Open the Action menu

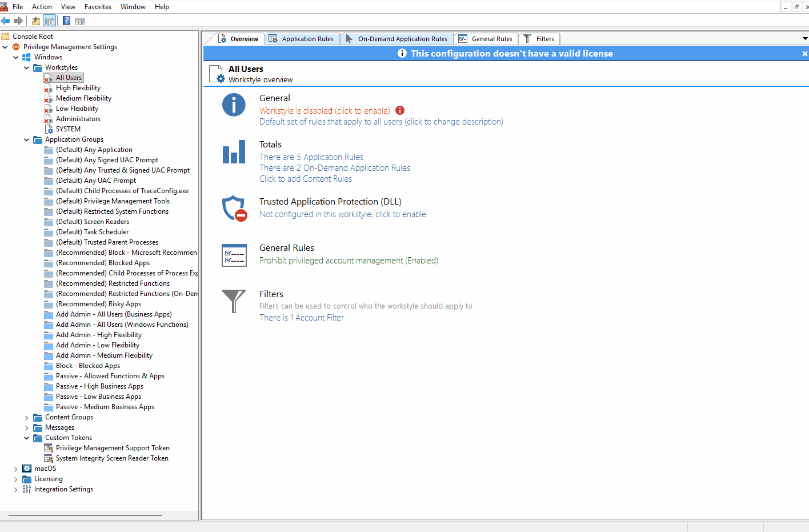pyautogui.click(x=42, y=7)
